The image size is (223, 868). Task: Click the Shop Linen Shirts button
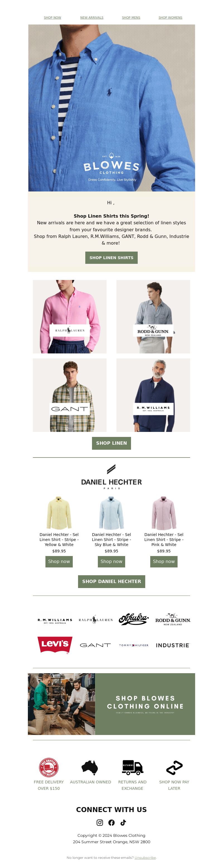tap(111, 257)
